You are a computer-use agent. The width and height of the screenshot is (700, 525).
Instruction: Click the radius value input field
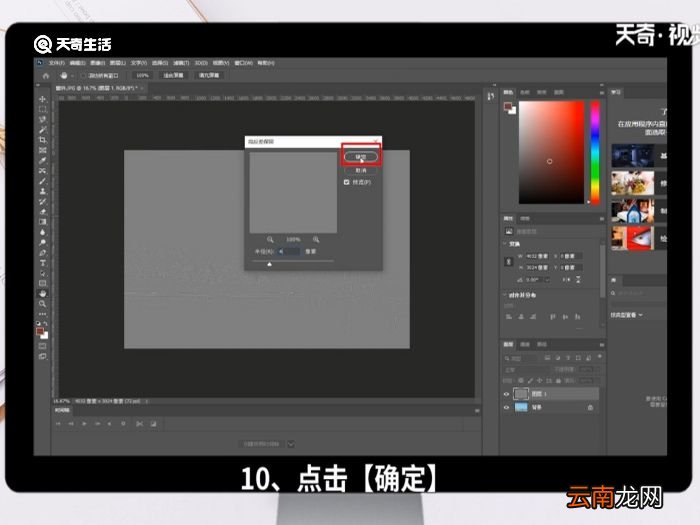pyautogui.click(x=289, y=252)
